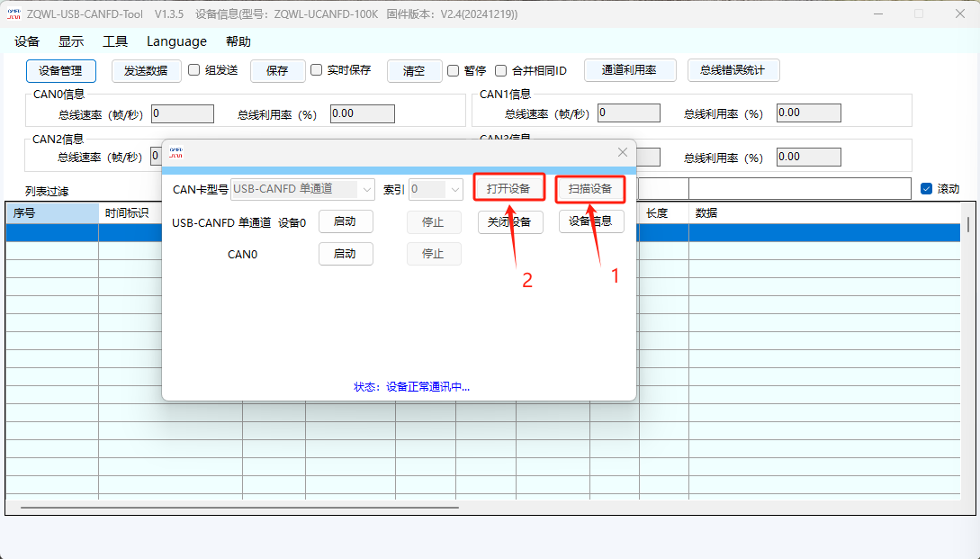Open the 设备 menu

[27, 41]
